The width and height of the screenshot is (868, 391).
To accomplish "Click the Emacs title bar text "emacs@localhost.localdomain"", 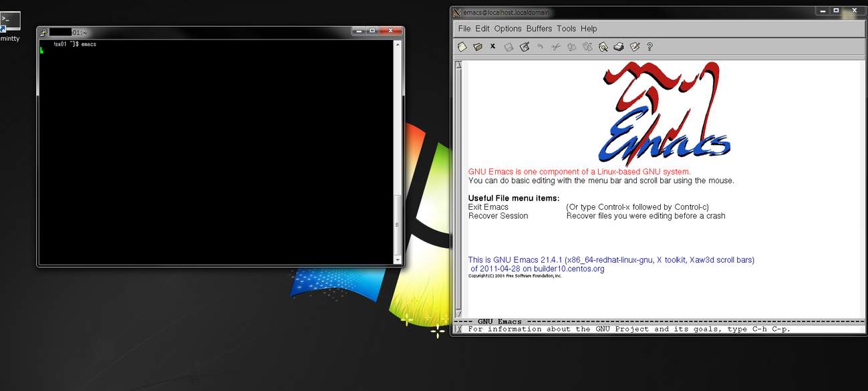I will coord(507,13).
